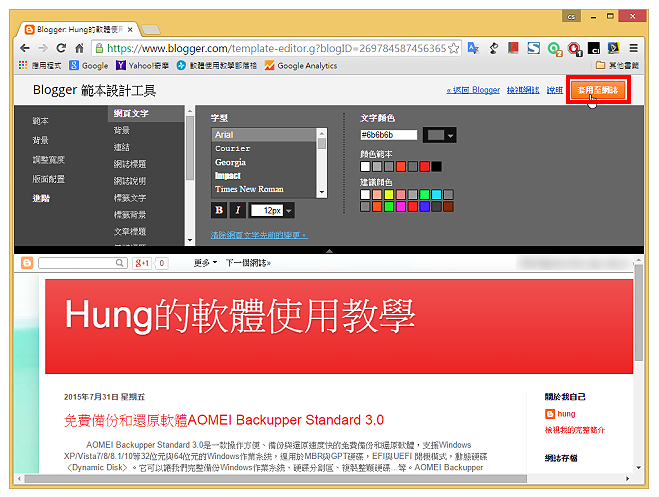
Task: Open the 應用程式 apps bookmark
Action: pyautogui.click(x=40, y=66)
